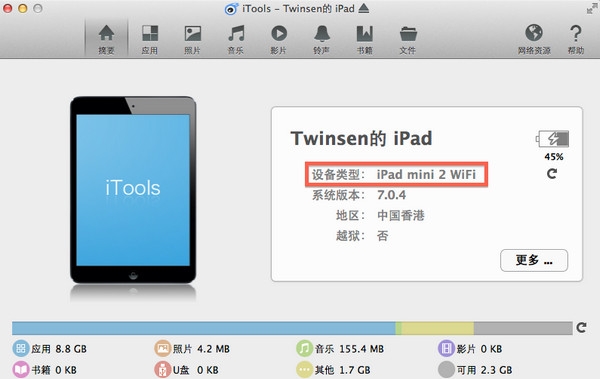Click the yellow 其他 segment of storage bar

437,328
